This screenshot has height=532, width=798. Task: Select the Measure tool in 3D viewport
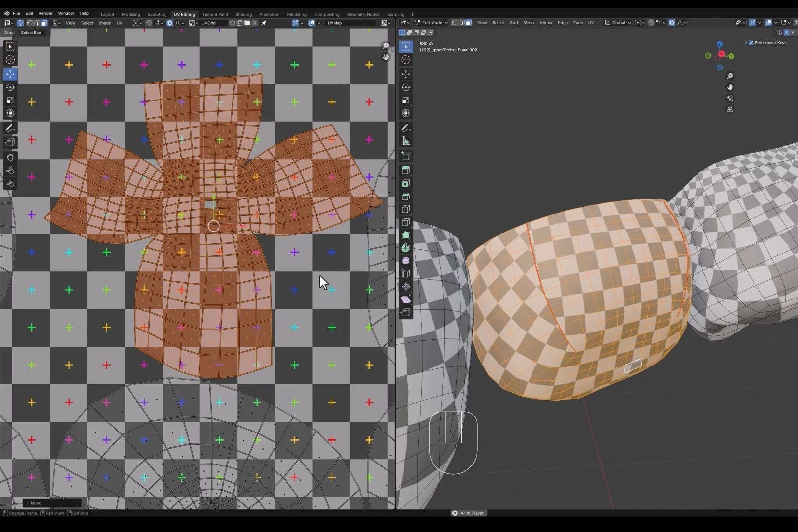[x=406, y=141]
